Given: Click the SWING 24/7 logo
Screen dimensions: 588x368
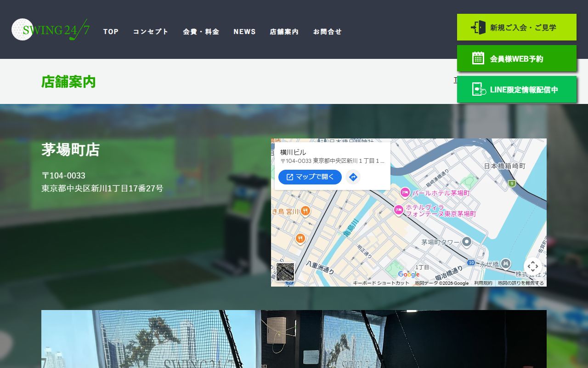Looking at the screenshot, I should click(x=51, y=30).
